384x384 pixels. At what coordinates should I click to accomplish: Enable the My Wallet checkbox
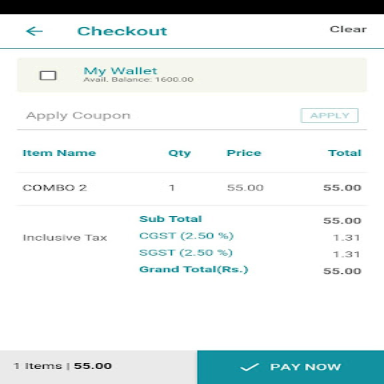[48, 75]
